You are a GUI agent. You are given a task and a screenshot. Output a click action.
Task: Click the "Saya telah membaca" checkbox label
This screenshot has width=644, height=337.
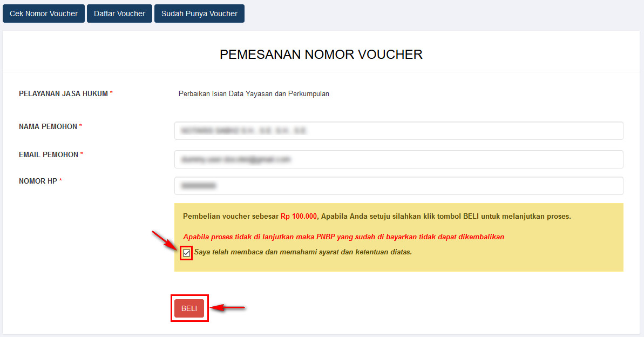tap(303, 252)
